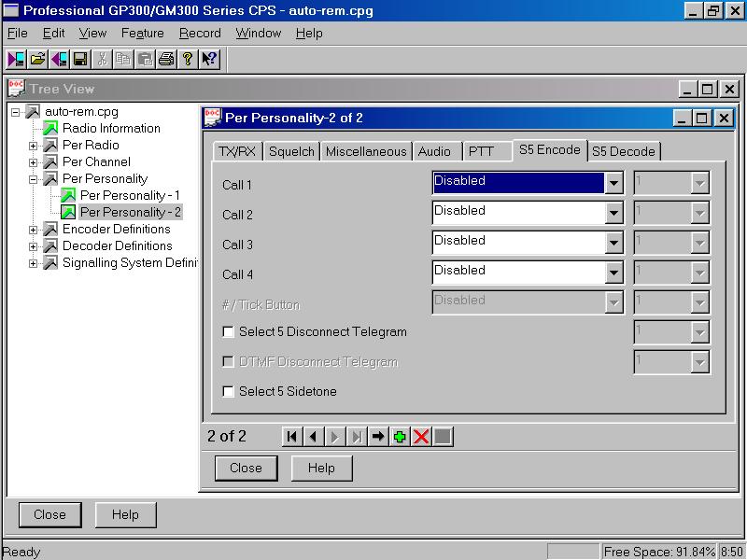The image size is (747, 560).
Task: Enable Select 5 Disconnect Telegram checkbox
Action: [x=228, y=332]
